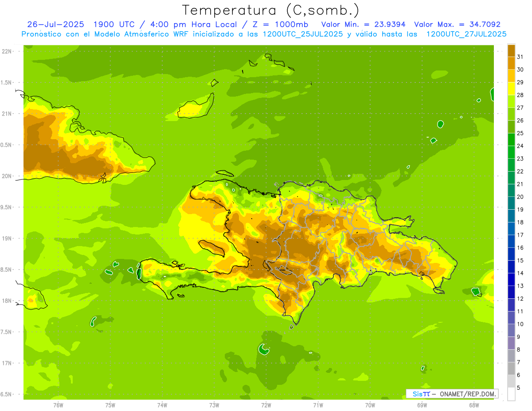Viewport: 532px width, 411px height.
Task: Click the valid-until time "1200UTC_27JUL2025"
Action: [x=466, y=34]
